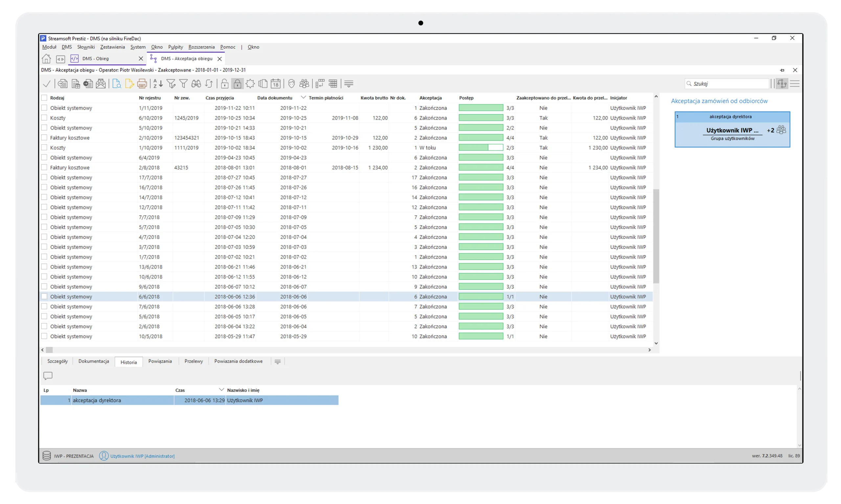This screenshot has height=504, width=841.
Task: Click the printer icon in toolbar
Action: [x=142, y=83]
